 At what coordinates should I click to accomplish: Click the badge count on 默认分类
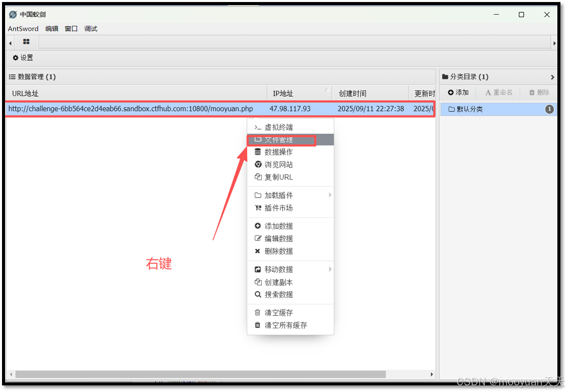(549, 109)
